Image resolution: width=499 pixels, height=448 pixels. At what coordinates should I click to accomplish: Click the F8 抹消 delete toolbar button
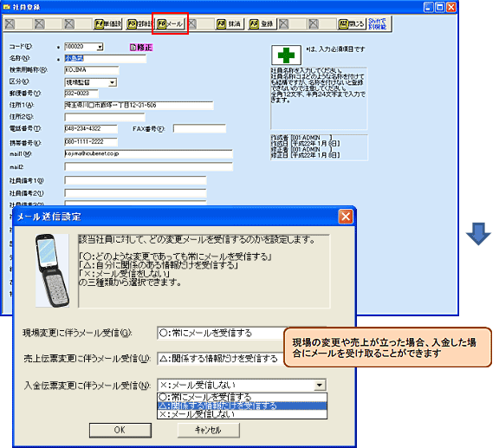coord(230,24)
